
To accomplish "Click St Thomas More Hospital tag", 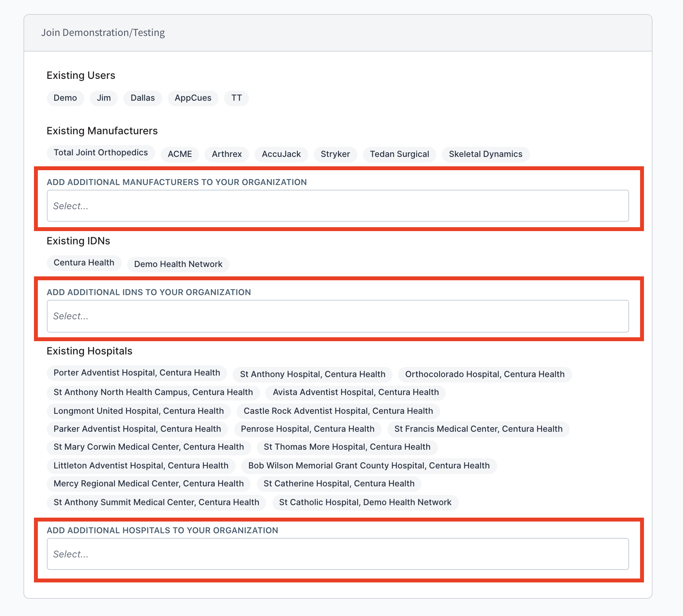I will 347,447.
